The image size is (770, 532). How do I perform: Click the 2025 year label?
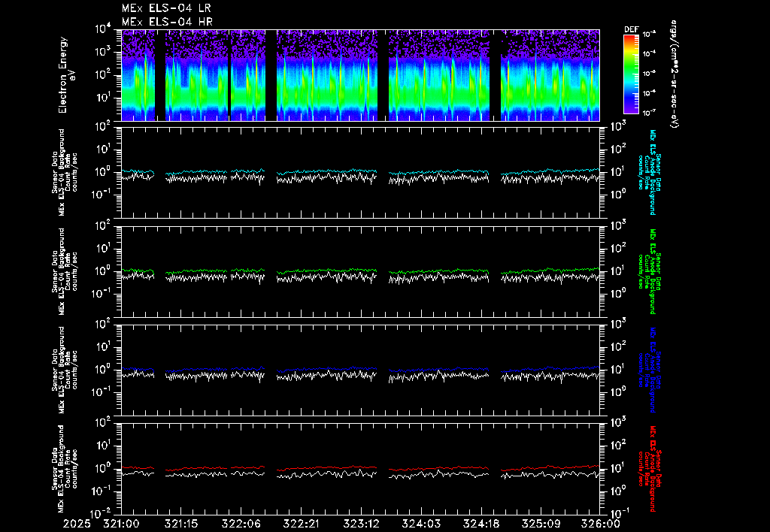tap(76, 522)
